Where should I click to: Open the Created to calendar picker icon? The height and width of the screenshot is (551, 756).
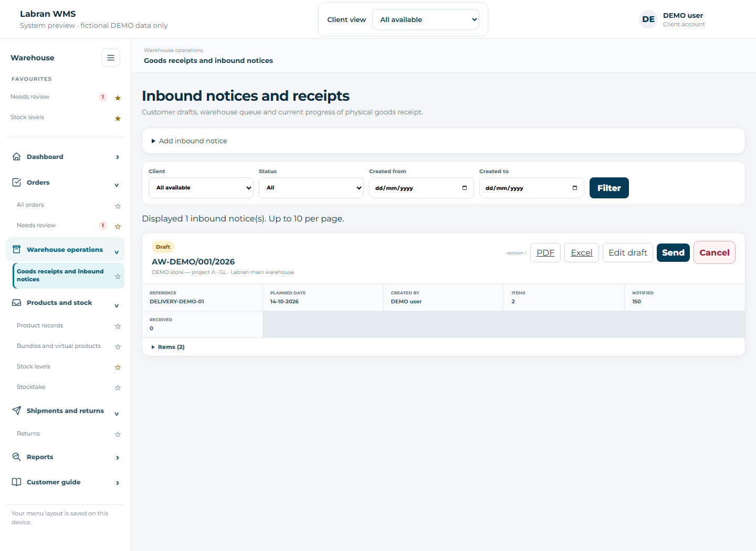575,188
